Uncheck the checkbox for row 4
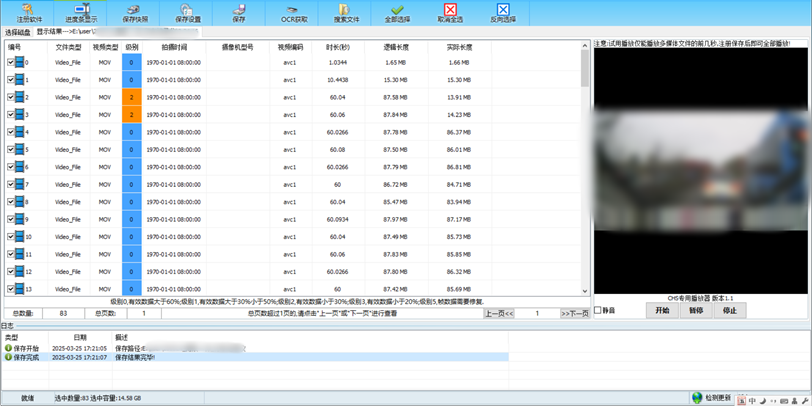This screenshot has height=406, width=812. [x=11, y=132]
